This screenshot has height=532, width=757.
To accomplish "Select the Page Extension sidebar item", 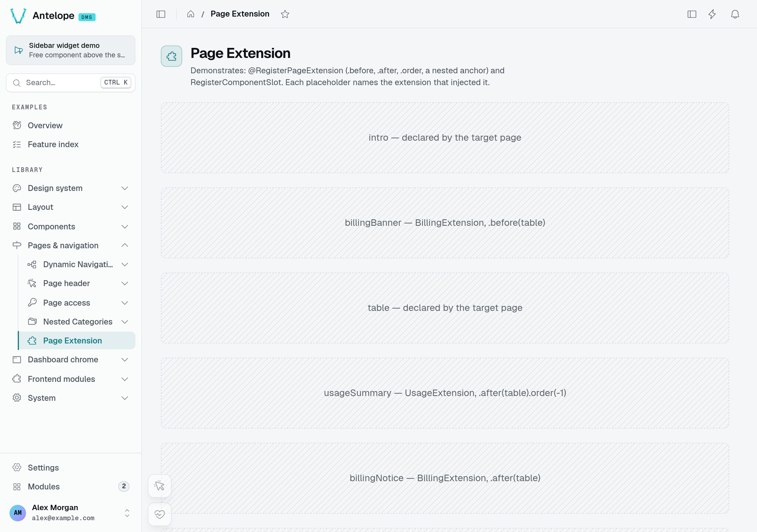I will coord(77,340).
